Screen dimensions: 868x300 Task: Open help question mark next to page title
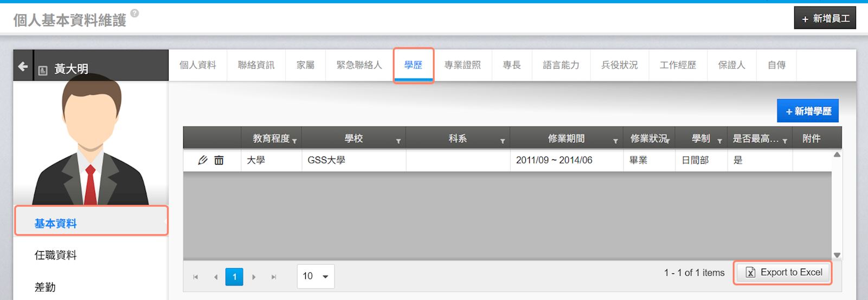click(x=134, y=14)
